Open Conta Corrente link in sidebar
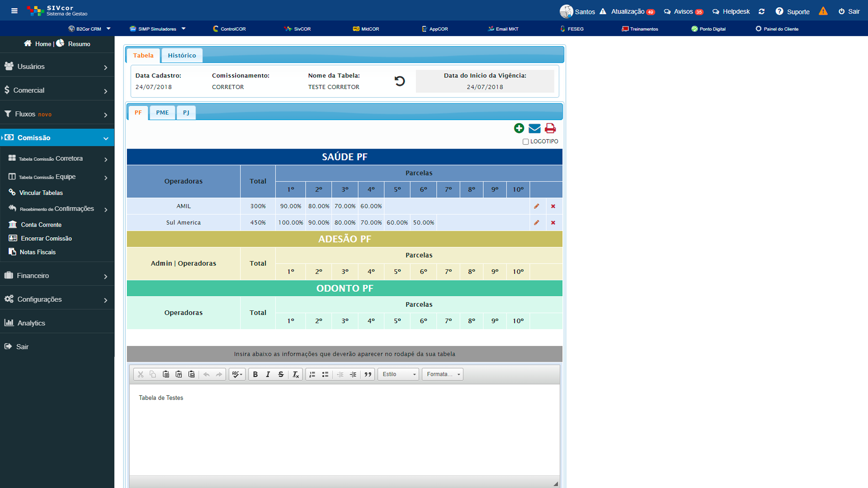The height and width of the screenshot is (488, 868). click(41, 225)
